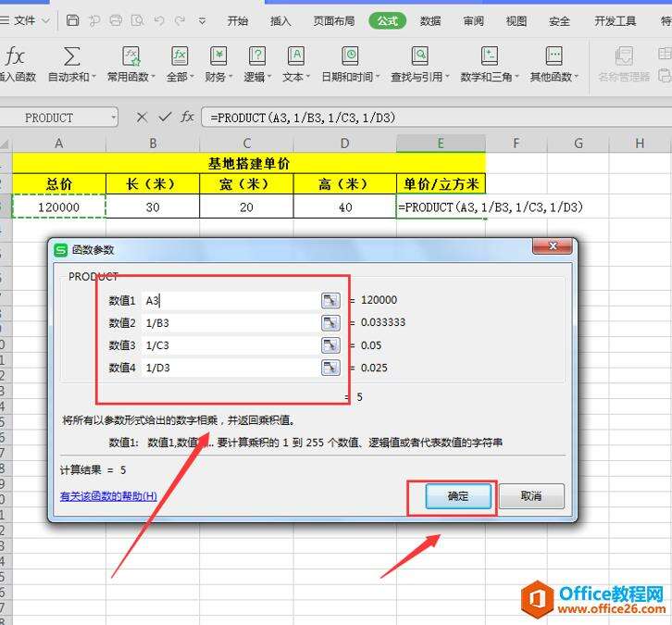Select the 公式 (Formulas) ribbon tab

click(x=388, y=20)
